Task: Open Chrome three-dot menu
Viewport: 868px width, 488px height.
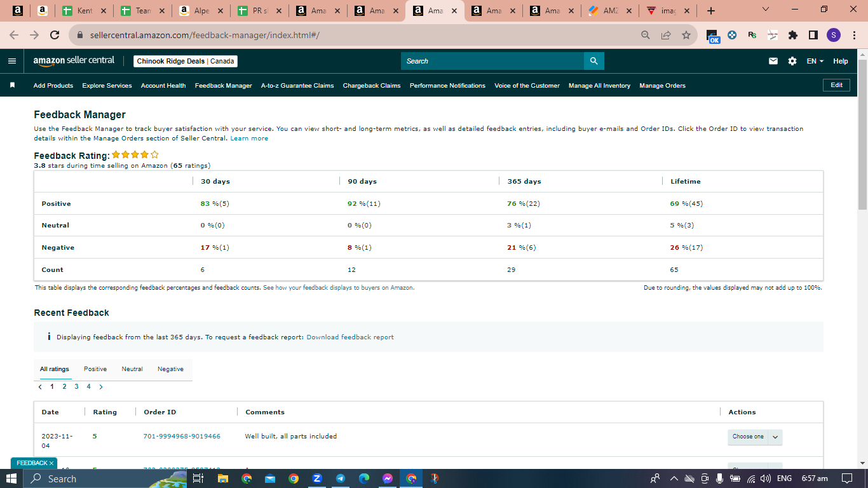Action: 854,35
